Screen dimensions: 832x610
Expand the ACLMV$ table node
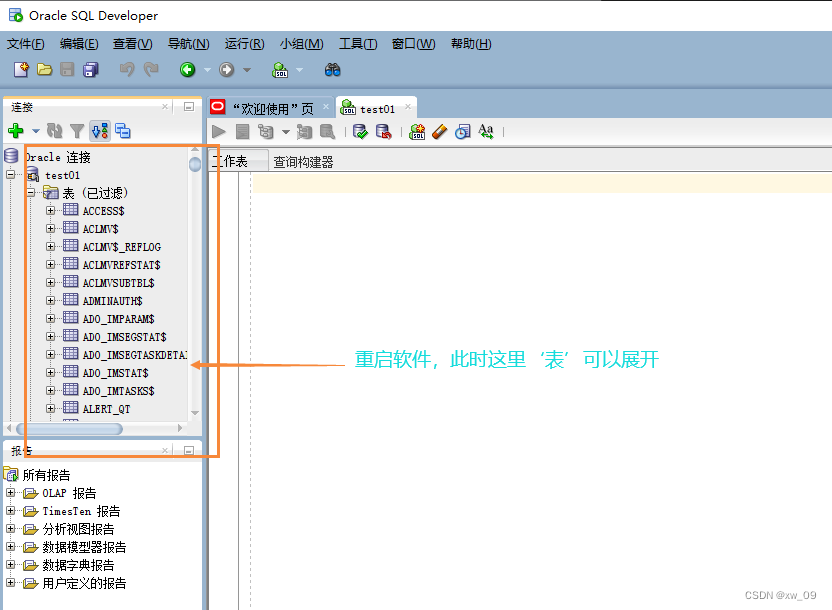point(50,229)
